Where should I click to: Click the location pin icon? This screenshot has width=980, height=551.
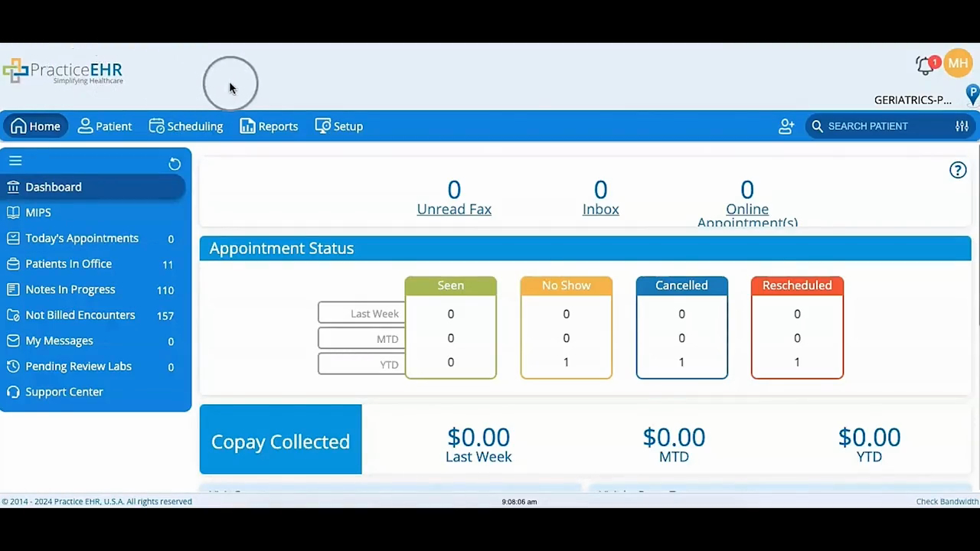coord(972,95)
